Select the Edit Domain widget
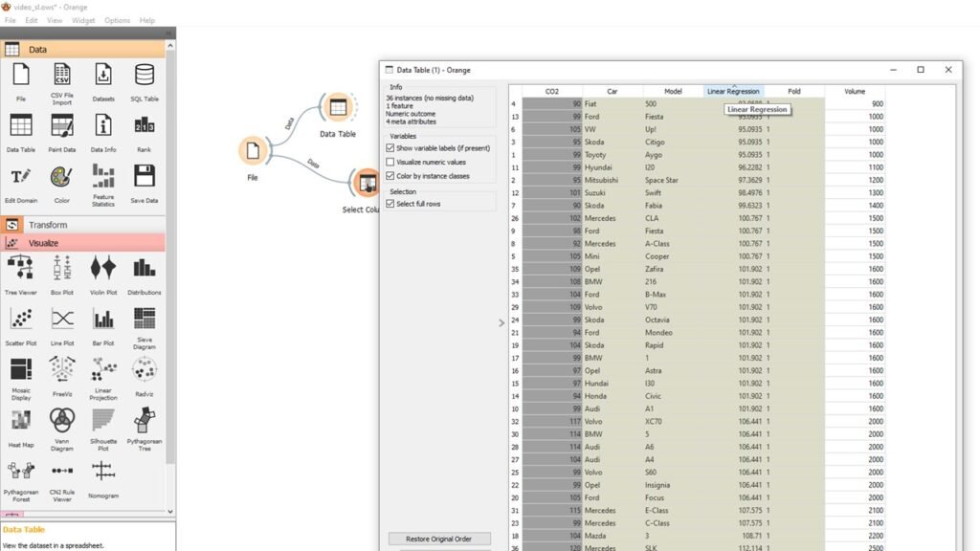The width and height of the screenshot is (980, 551). (21, 184)
